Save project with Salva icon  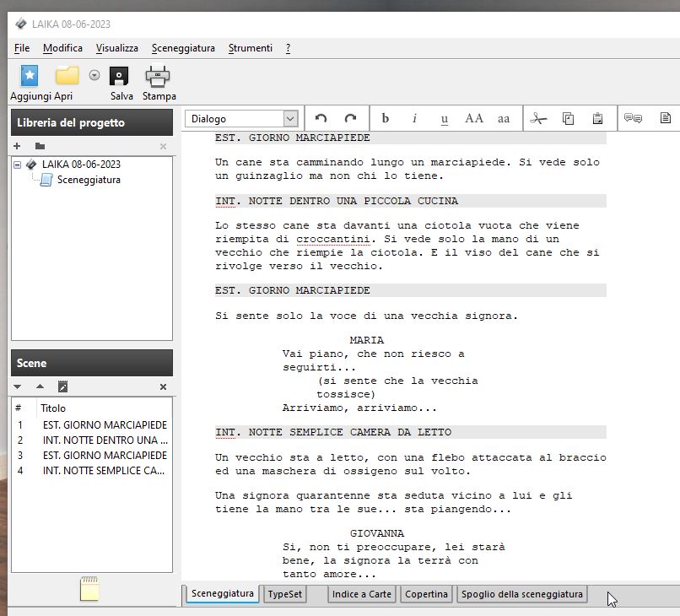119,76
